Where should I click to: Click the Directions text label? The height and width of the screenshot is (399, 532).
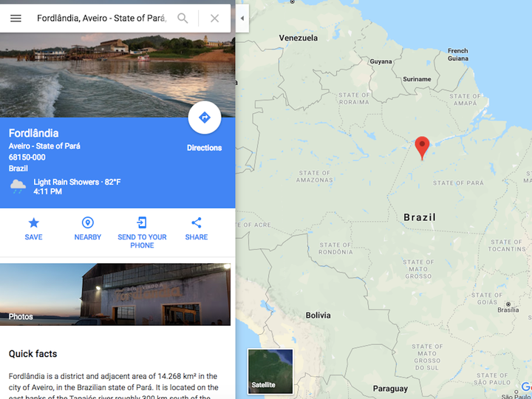[x=204, y=148]
